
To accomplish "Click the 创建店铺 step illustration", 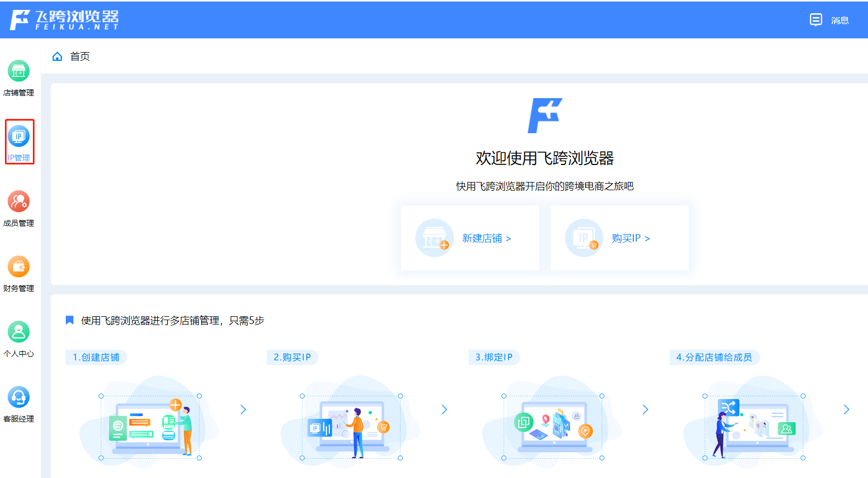I will coord(150,421).
